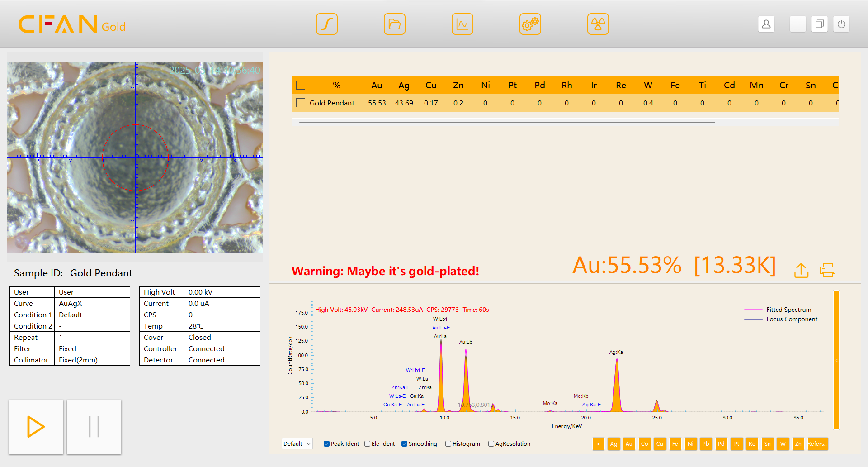
Task: Click the Au:La peak label
Action: click(440, 336)
